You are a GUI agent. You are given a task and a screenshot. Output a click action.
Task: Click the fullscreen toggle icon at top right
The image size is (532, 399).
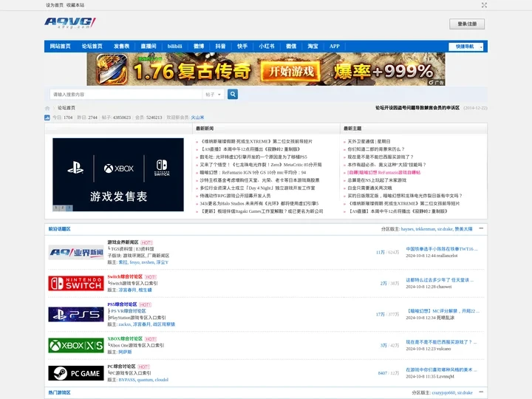(x=484, y=5)
